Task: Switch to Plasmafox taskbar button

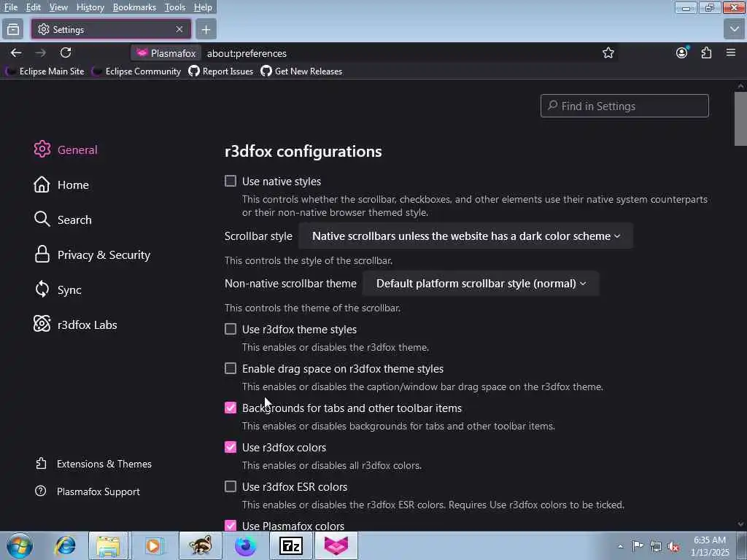Action: (x=336, y=545)
